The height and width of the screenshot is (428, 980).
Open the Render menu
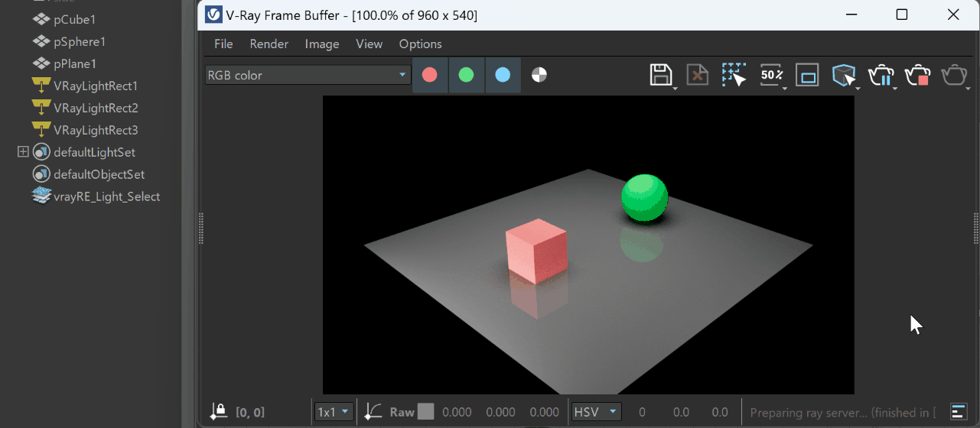(x=269, y=44)
